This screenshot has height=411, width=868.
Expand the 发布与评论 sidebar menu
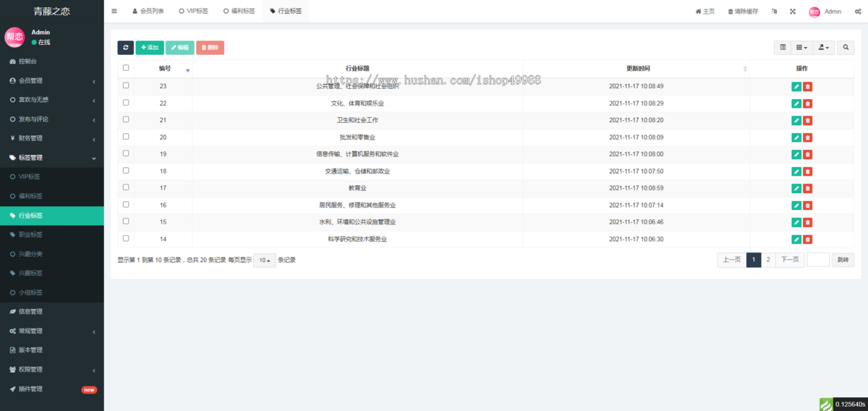tap(52, 119)
